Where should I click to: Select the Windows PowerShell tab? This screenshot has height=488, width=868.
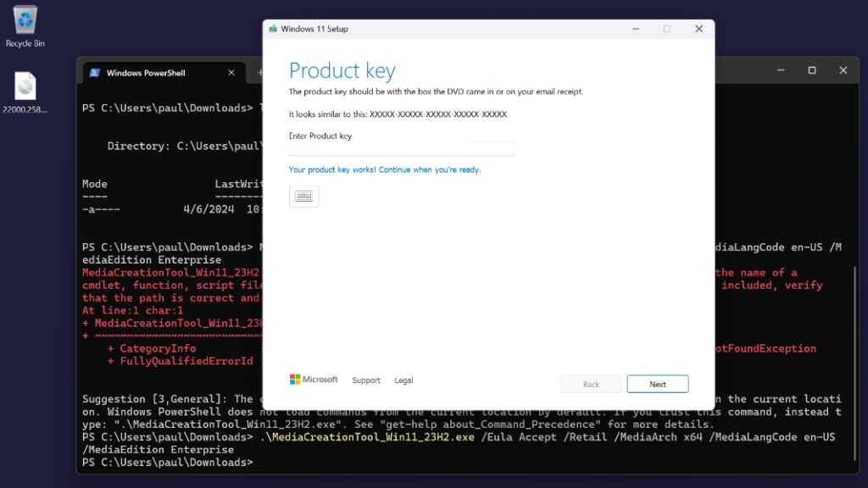click(x=164, y=73)
